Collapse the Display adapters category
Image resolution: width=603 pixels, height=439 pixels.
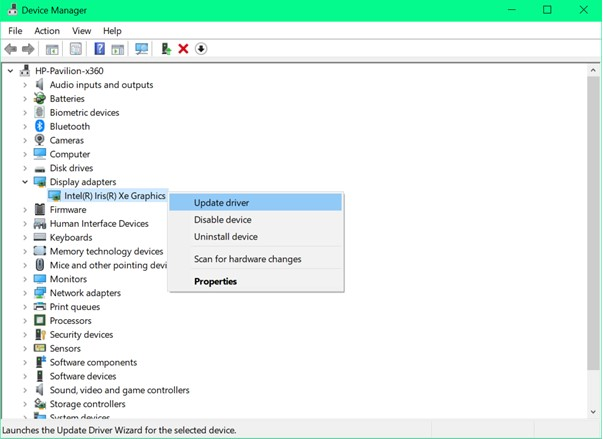[x=25, y=182]
